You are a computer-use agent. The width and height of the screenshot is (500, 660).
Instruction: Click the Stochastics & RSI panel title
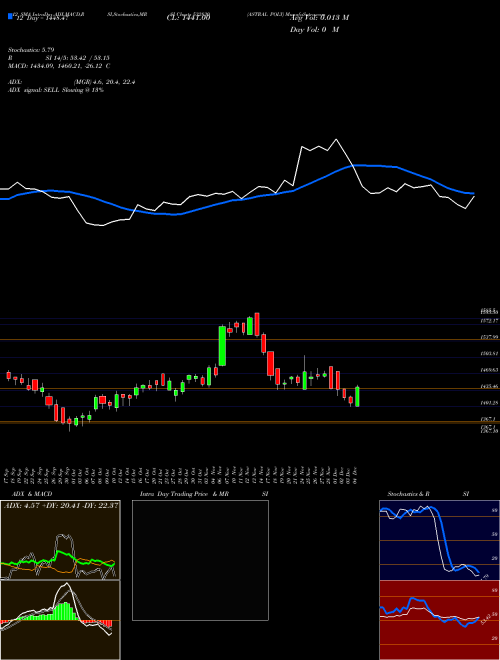pyautogui.click(x=428, y=494)
